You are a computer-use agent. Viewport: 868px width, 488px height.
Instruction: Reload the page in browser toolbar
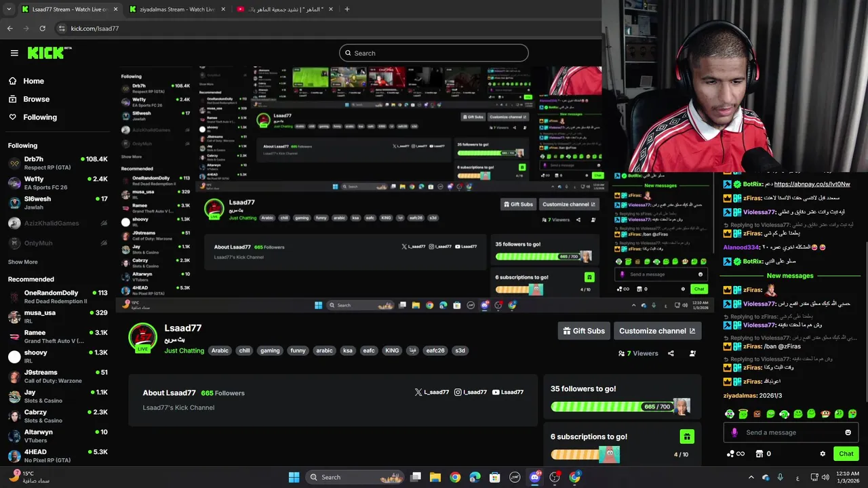click(x=42, y=28)
